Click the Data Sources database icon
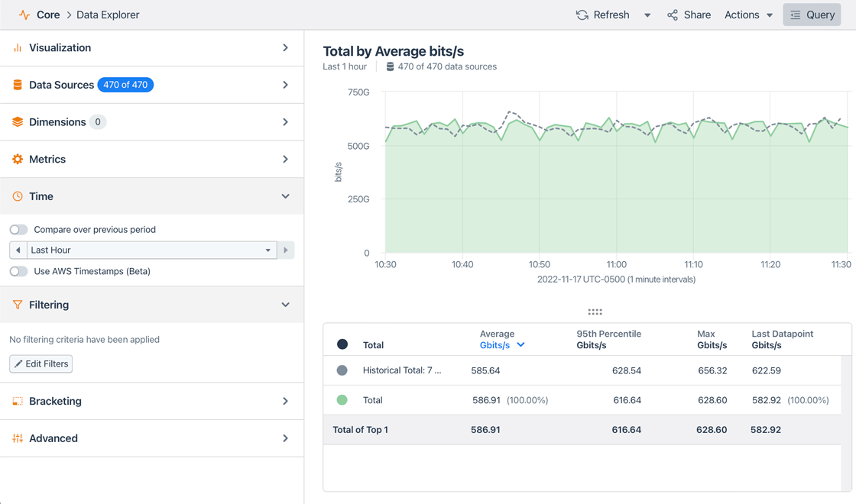The height and width of the screenshot is (504, 856). [17, 85]
